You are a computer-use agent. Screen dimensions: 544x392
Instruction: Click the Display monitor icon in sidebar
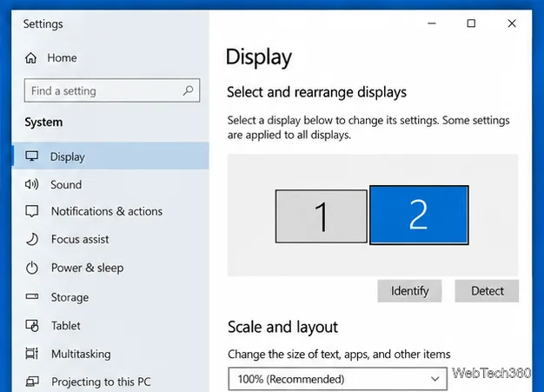pyautogui.click(x=31, y=156)
